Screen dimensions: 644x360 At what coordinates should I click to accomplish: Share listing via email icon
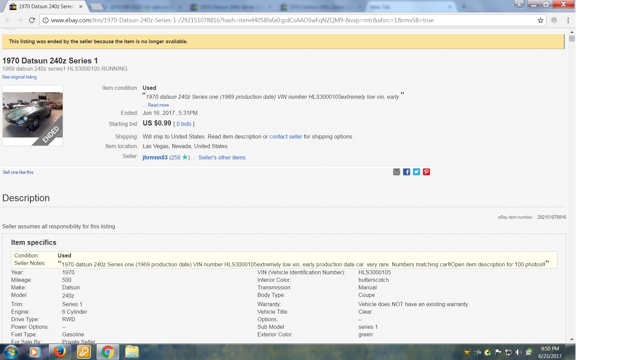pos(397,172)
